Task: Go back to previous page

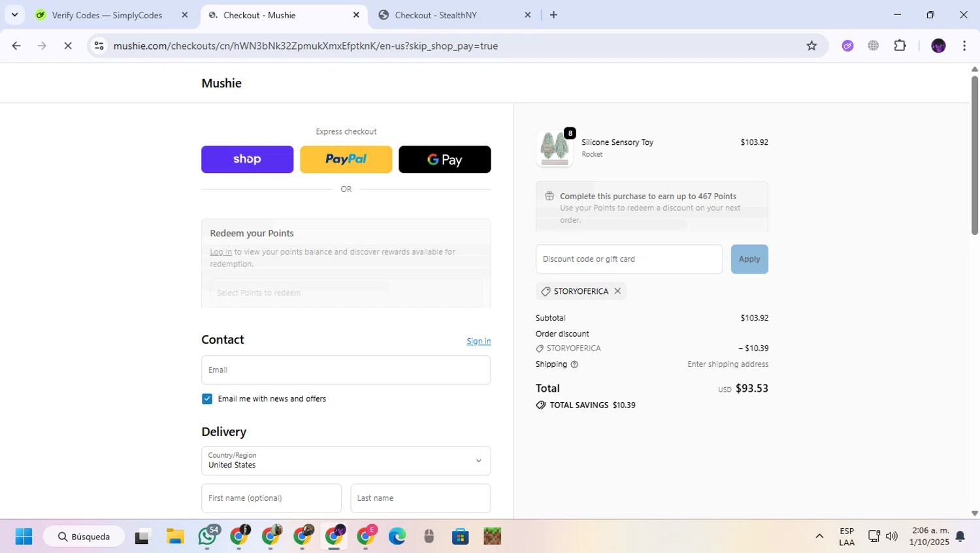Action: 16,46
